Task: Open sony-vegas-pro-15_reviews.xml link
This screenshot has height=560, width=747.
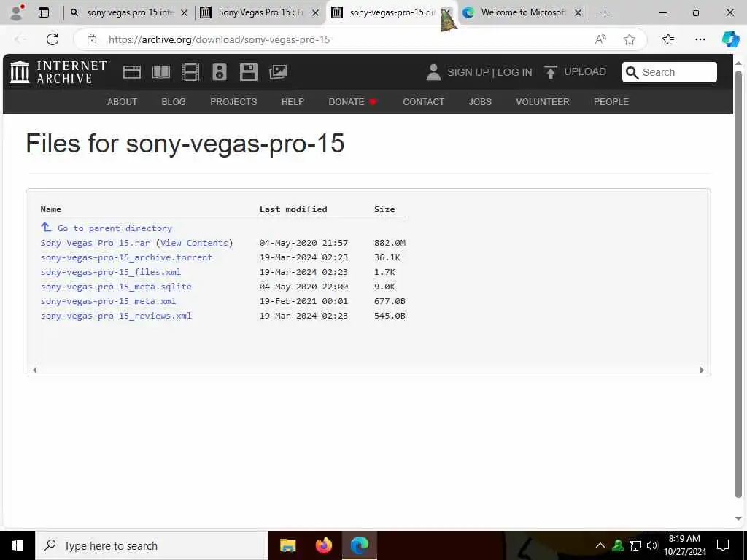Action: [116, 316]
